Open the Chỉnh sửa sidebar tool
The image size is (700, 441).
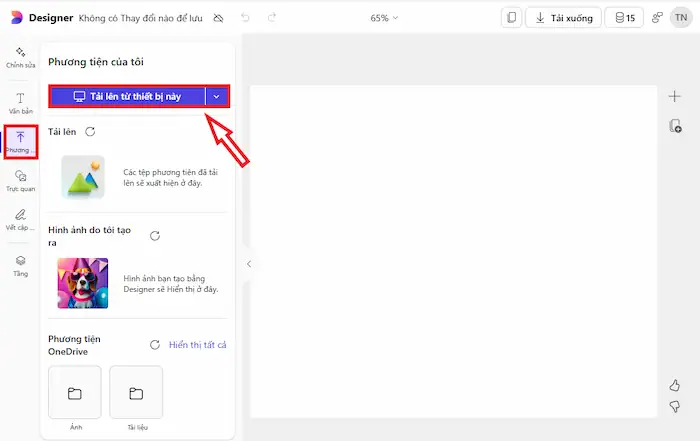(20, 56)
